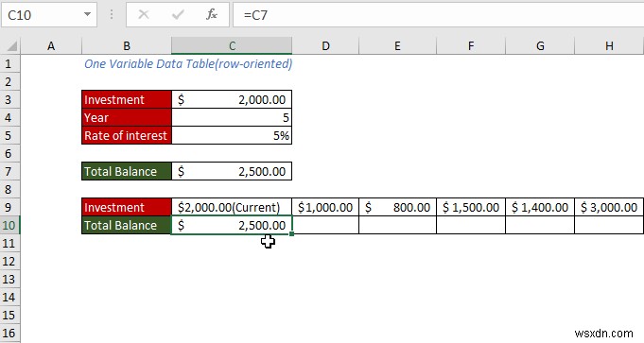
Task: Click empty cell H10 under $ 3,000.00
Action: tap(609, 225)
